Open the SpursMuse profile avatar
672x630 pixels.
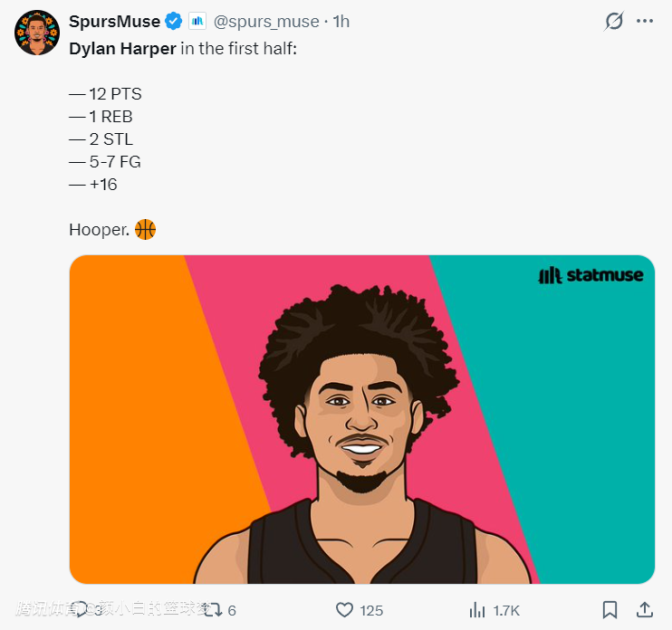pyautogui.click(x=36, y=33)
